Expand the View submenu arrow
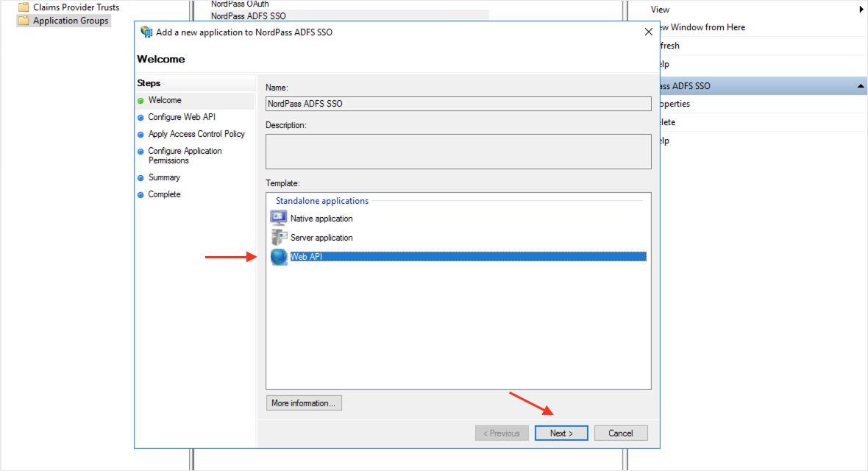Screen dimensions: 868x471 861,10
